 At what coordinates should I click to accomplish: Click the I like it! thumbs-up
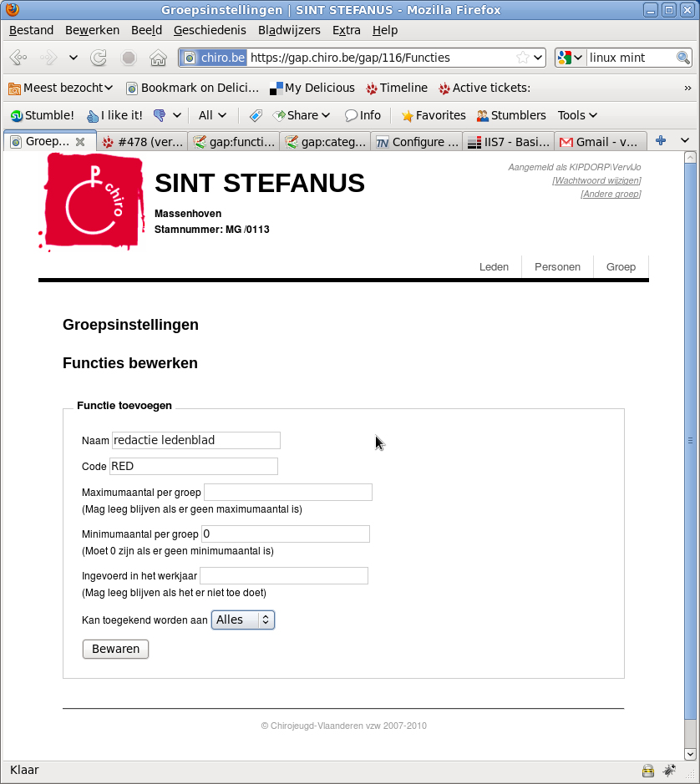[114, 115]
